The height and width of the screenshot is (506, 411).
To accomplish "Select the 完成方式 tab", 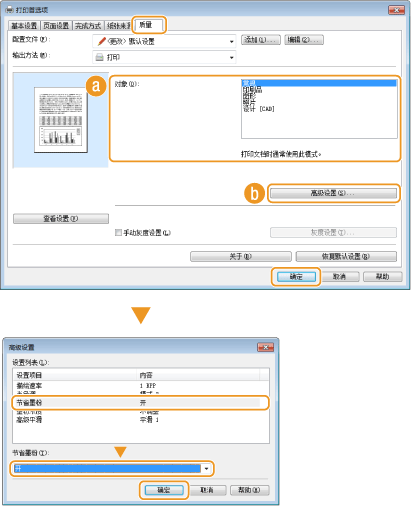I will pyautogui.click(x=88, y=26).
